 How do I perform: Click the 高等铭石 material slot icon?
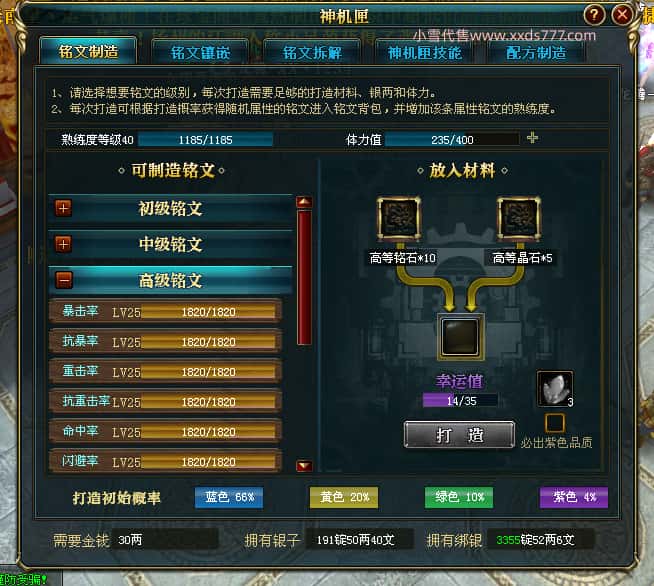coord(398,219)
